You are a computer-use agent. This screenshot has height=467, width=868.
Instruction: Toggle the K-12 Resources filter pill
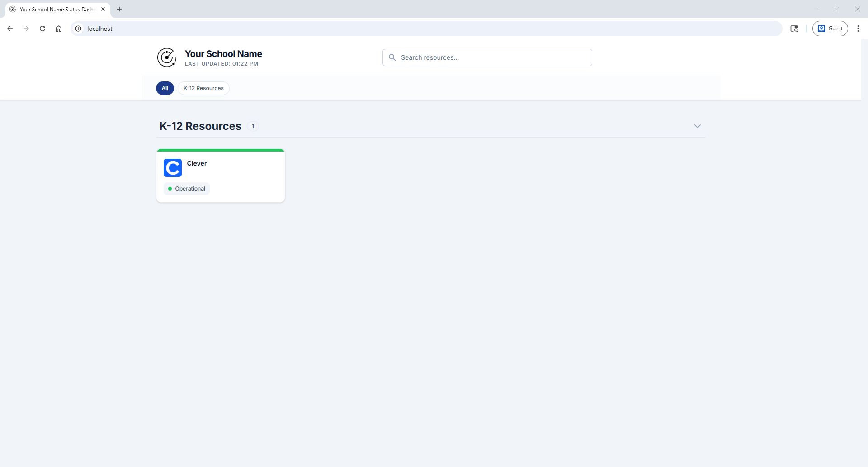pyautogui.click(x=203, y=88)
